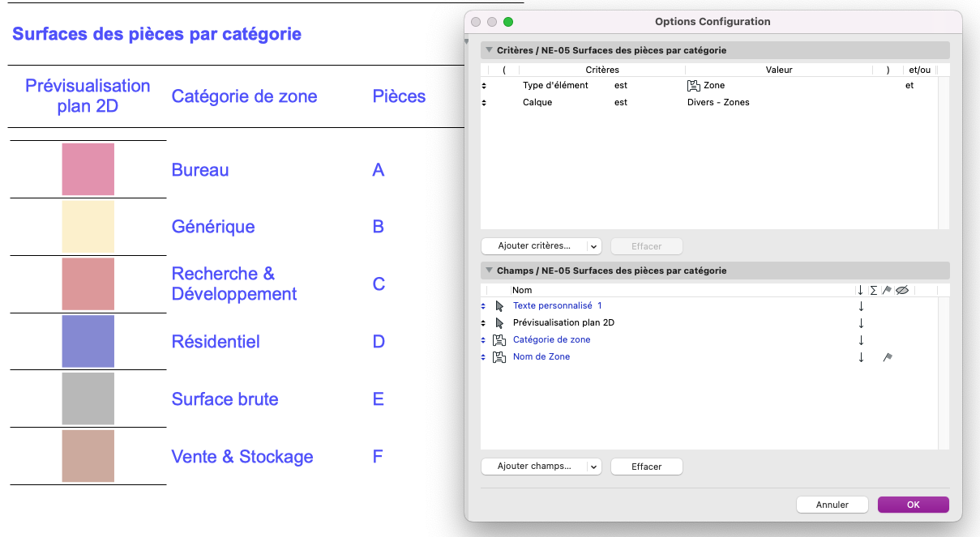Collapse the Critères section triangle
980x537 pixels.
click(489, 50)
